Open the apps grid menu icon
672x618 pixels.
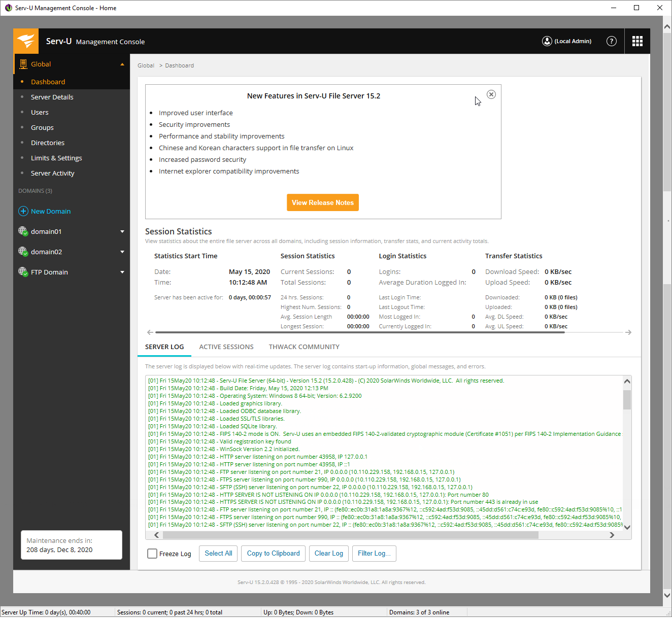[637, 41]
